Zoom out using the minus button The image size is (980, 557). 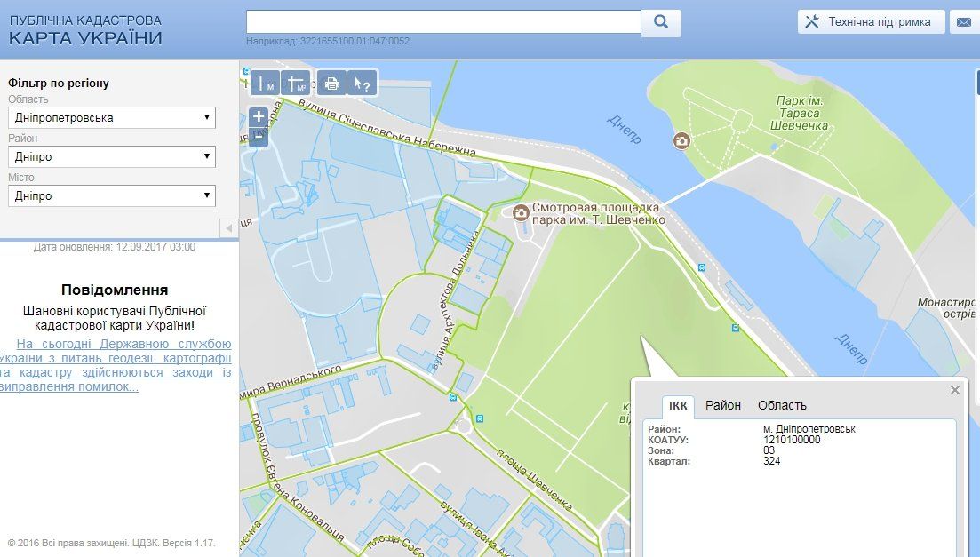pos(259,138)
